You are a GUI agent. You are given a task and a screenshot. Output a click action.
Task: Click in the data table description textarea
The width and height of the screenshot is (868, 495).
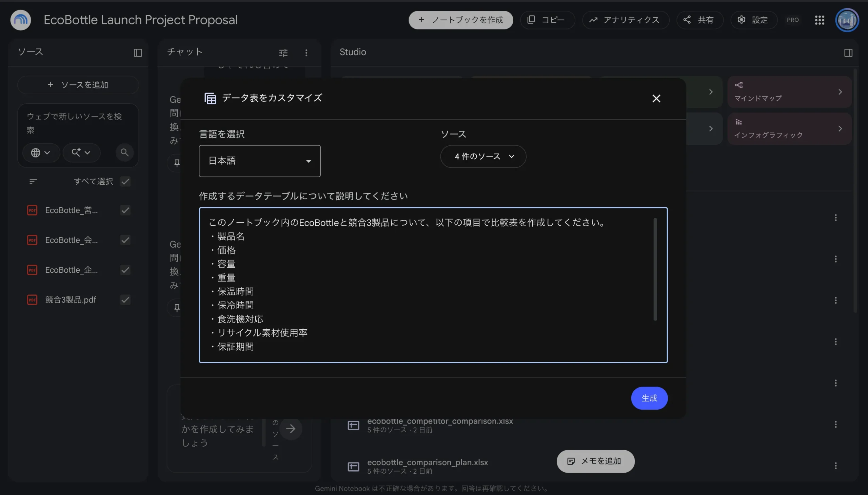point(433,285)
